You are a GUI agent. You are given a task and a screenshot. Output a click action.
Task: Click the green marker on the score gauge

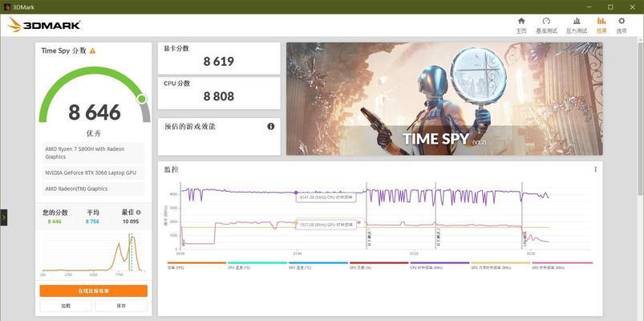coord(142,99)
